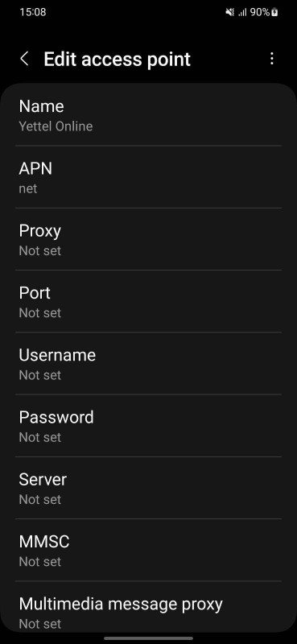
Task: Tap the back arrow icon
Action: [x=25, y=59]
